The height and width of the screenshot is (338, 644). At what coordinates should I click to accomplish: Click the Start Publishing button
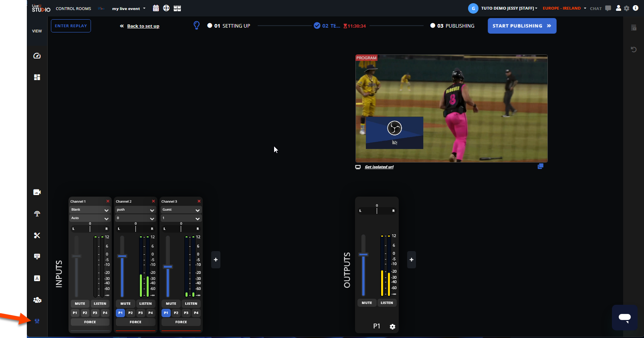point(522,26)
